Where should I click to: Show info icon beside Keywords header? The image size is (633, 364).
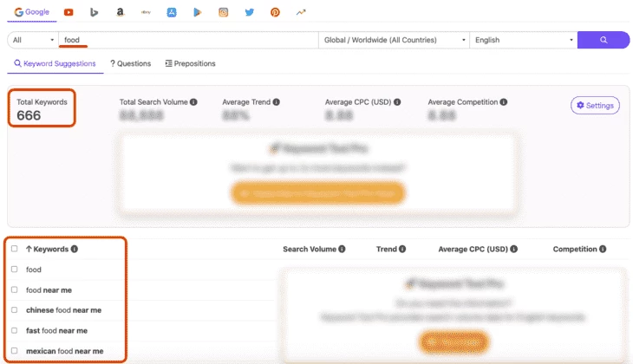point(75,249)
